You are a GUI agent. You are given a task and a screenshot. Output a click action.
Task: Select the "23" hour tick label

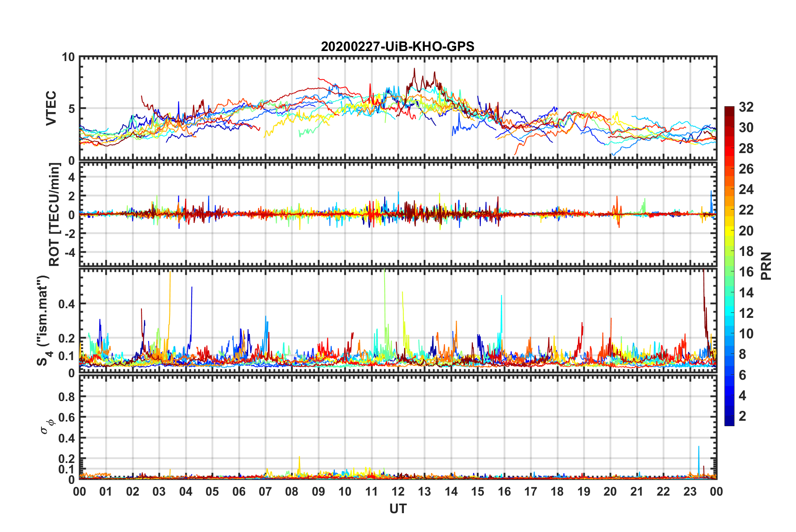(690, 491)
